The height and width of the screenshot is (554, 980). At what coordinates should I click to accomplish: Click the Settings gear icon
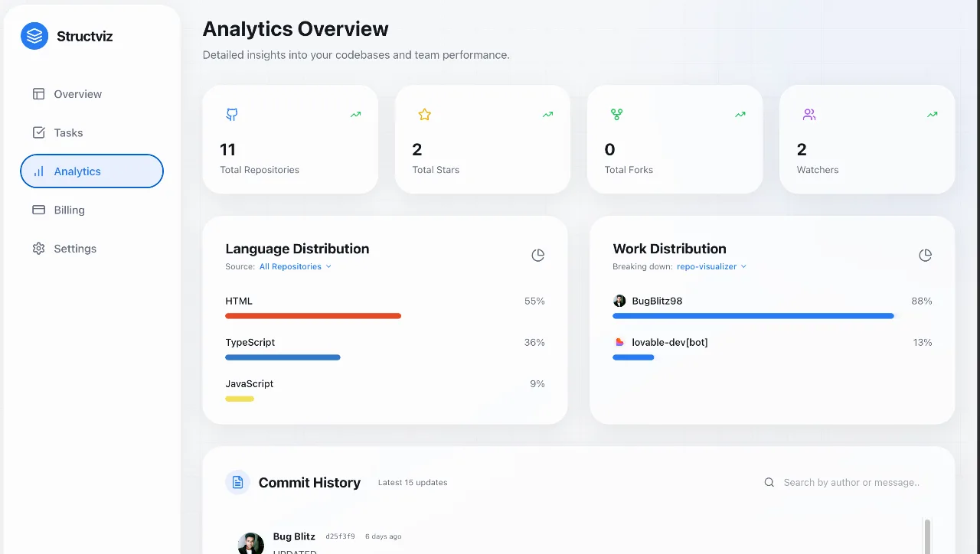coord(38,249)
